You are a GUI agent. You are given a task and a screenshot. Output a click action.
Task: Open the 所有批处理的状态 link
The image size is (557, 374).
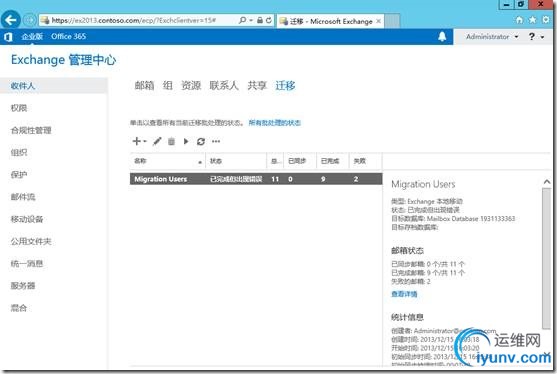(x=275, y=123)
